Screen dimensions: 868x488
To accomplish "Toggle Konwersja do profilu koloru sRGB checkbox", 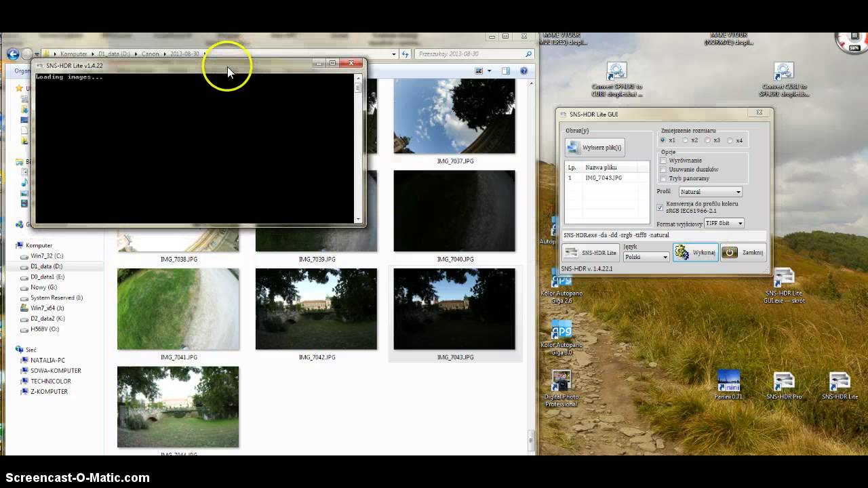I will (660, 207).
